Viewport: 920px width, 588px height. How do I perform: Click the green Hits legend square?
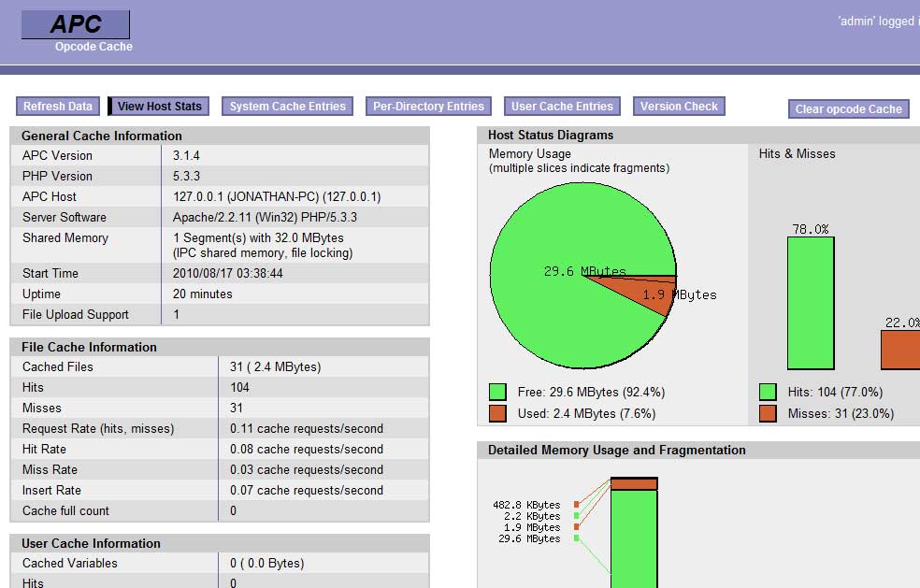coord(770,392)
